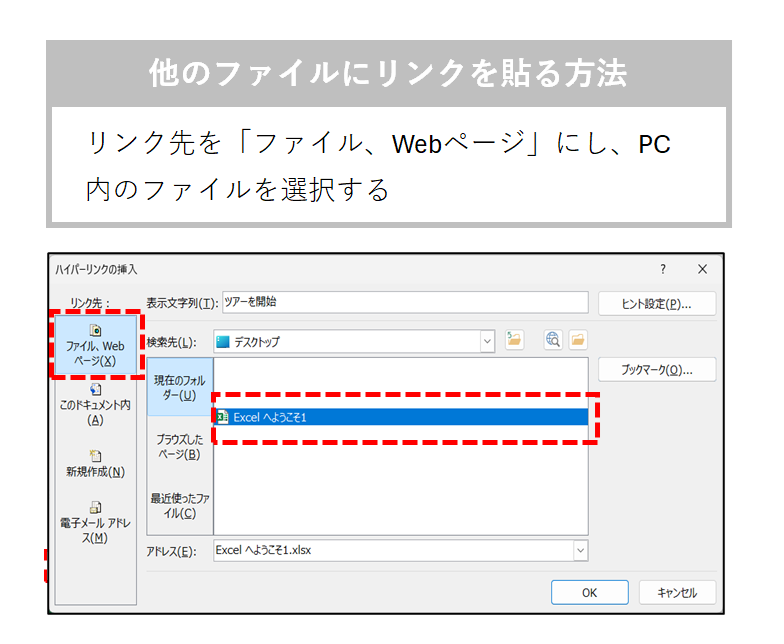Screen dimensions: 784x644
Task: Switch to '現在のフォルダー' tab
Action: [180, 388]
